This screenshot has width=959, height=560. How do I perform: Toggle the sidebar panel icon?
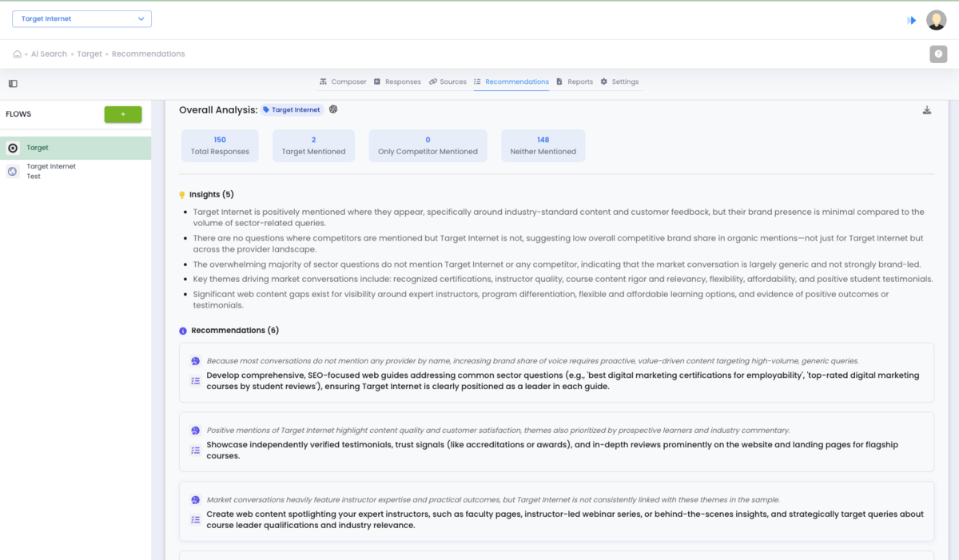pyautogui.click(x=13, y=83)
